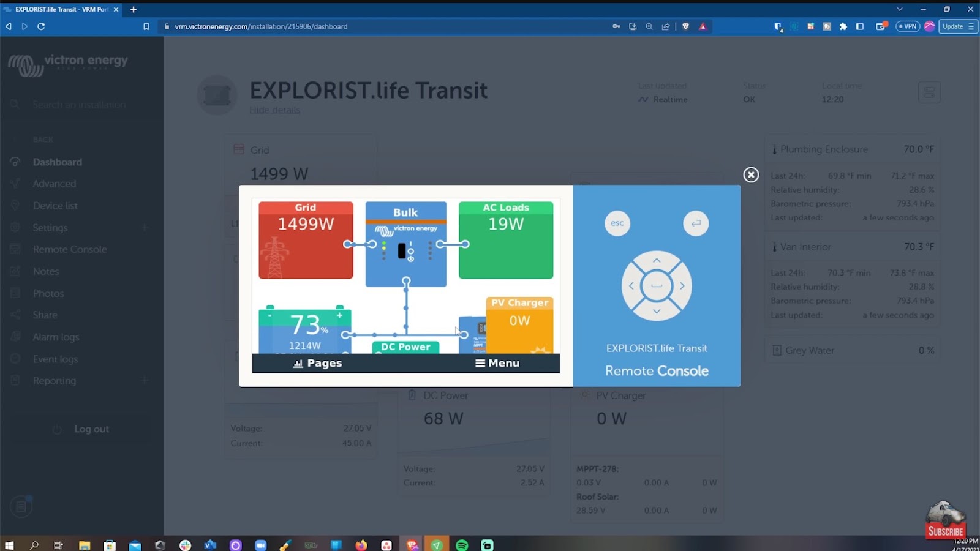The width and height of the screenshot is (980, 551).
Task: Open Pages in the console bottom bar
Action: [317, 363]
